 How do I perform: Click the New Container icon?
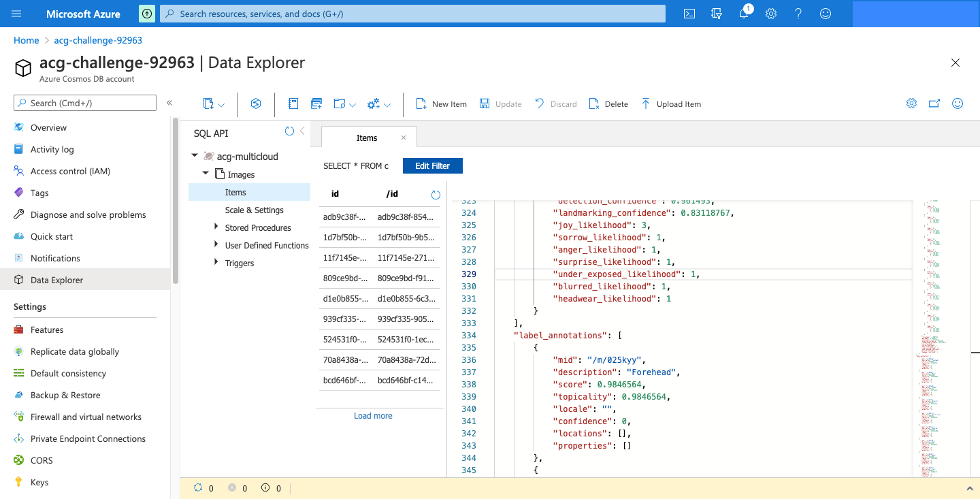(x=208, y=103)
